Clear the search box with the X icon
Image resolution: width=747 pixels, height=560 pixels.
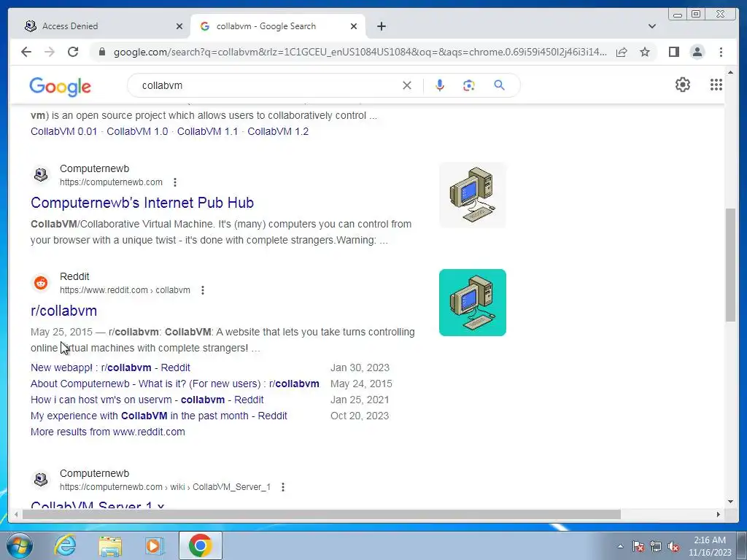(407, 85)
